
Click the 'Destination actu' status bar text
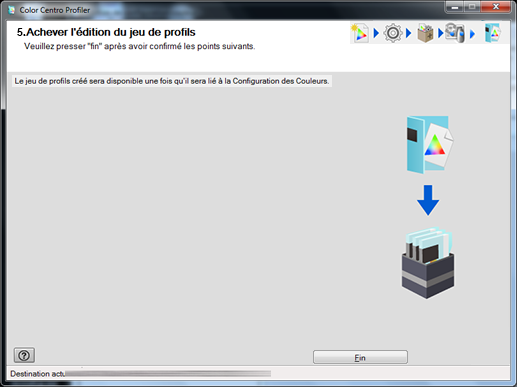tap(38, 374)
